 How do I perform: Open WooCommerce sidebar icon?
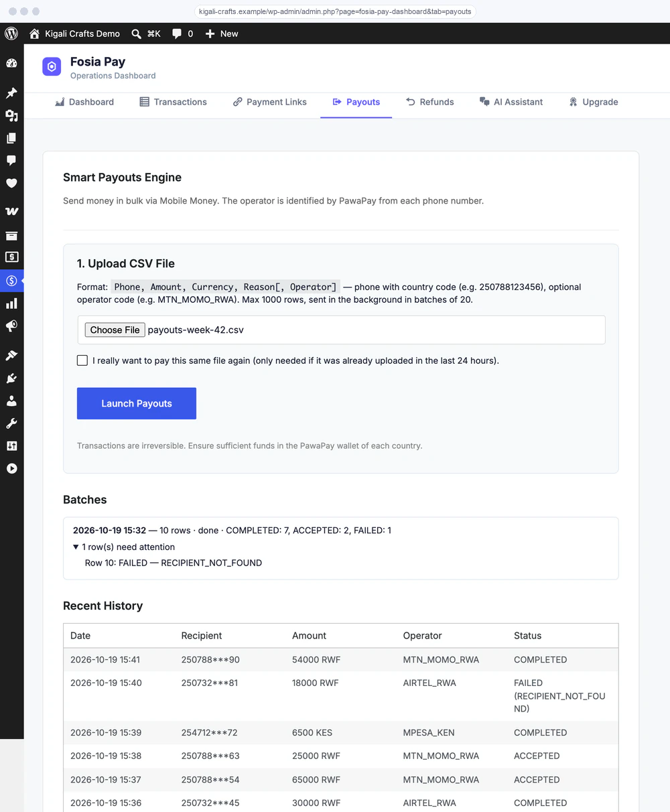click(x=11, y=212)
